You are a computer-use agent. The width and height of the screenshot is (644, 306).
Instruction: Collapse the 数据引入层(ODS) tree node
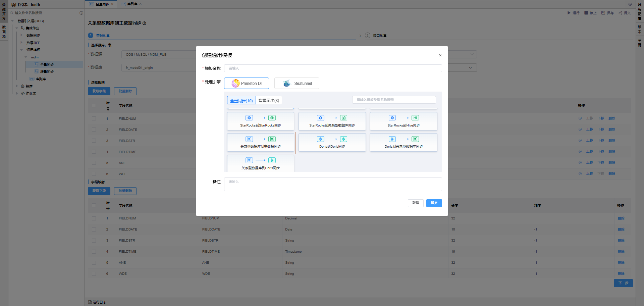[x=12, y=21]
